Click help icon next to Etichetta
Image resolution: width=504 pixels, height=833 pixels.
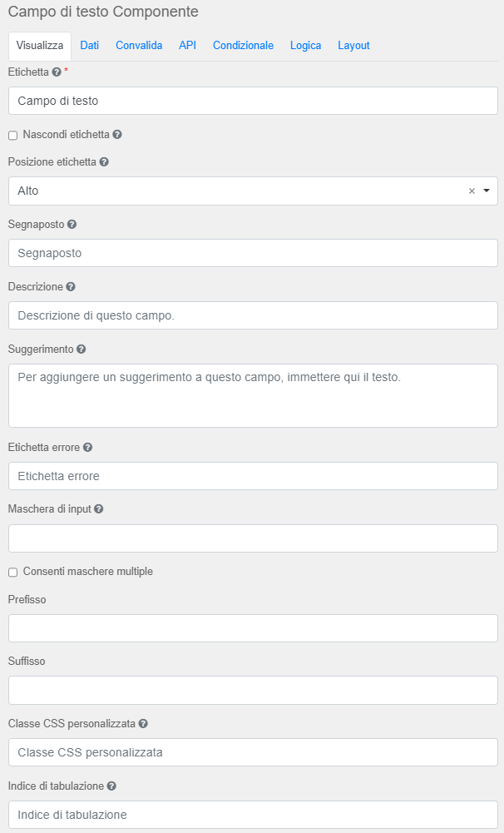click(x=57, y=72)
